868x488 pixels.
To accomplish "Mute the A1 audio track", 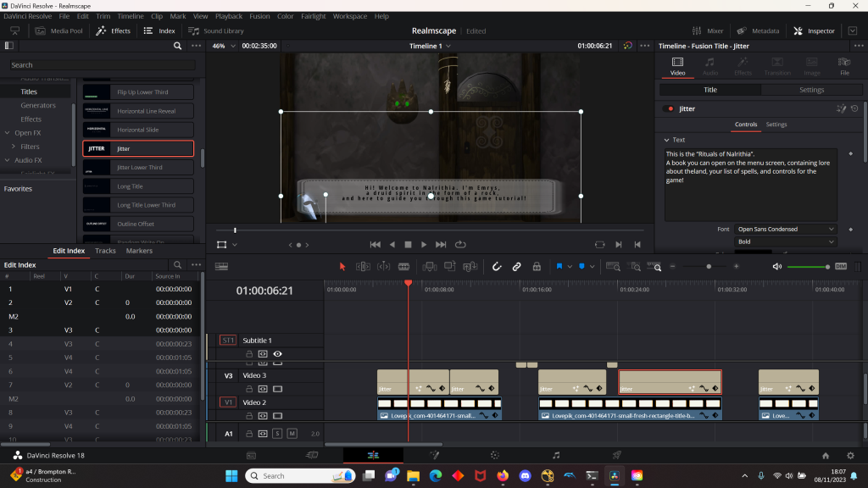I will pyautogui.click(x=292, y=434).
